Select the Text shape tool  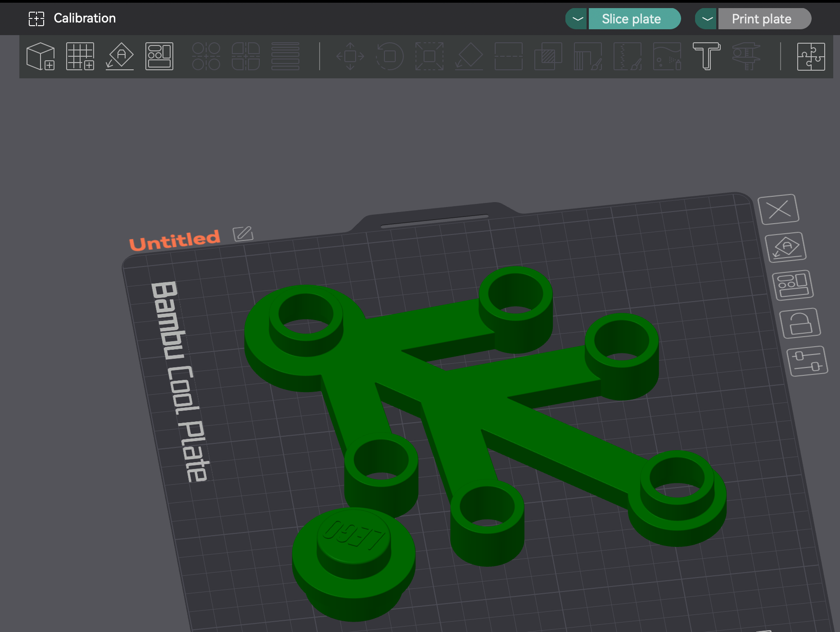[706, 56]
